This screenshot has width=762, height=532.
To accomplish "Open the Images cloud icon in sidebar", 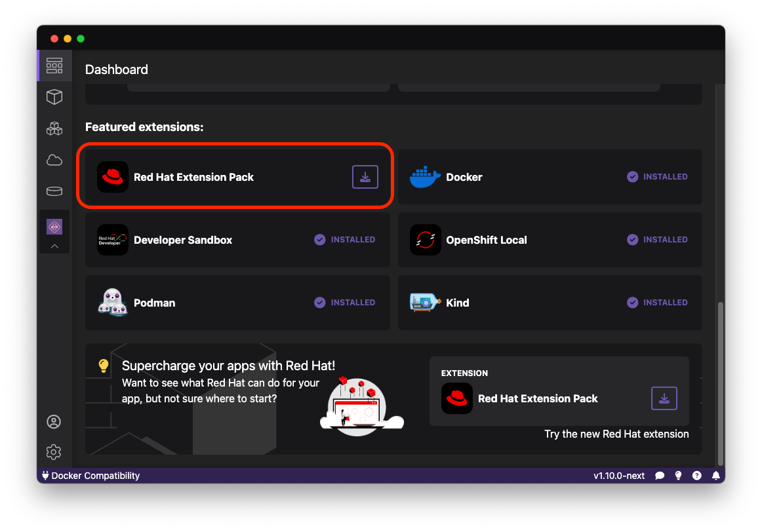I will click(54, 160).
